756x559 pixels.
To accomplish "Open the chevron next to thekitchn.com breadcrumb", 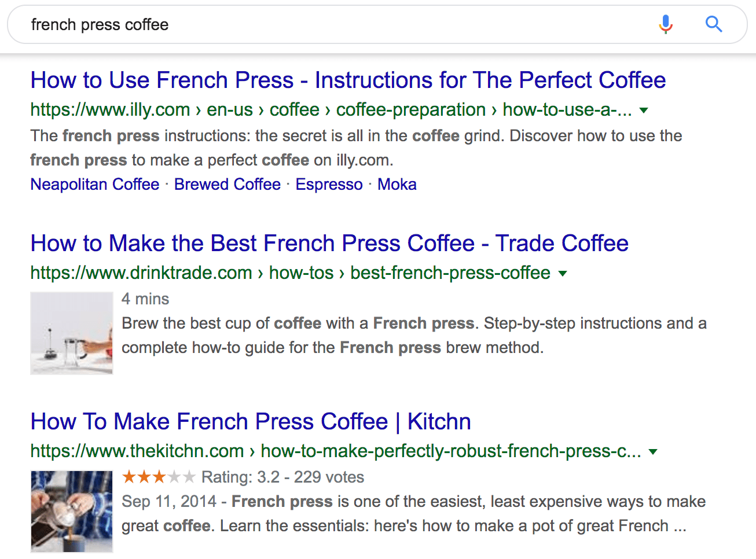I will click(x=653, y=451).
